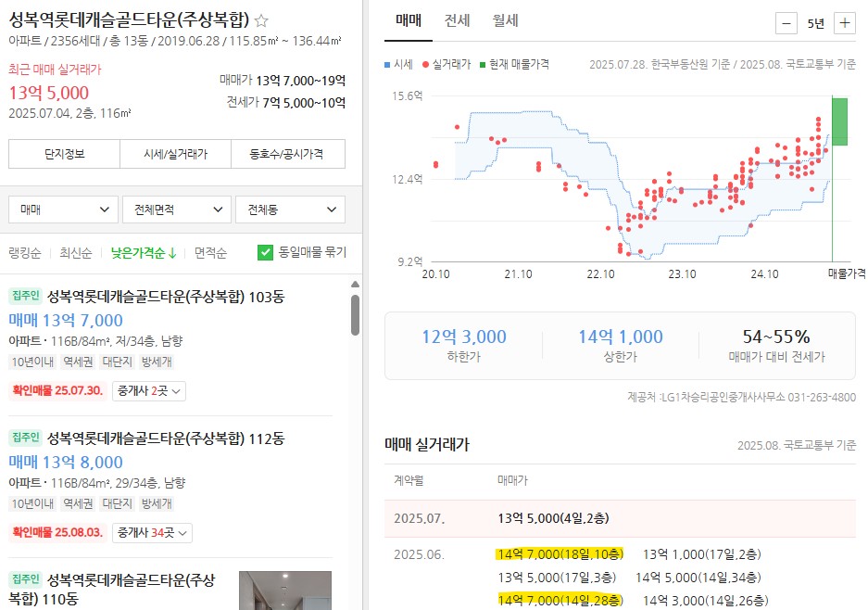Click the 집주인 badge on 110동 listing
868x610 pixels.
pos(25,579)
